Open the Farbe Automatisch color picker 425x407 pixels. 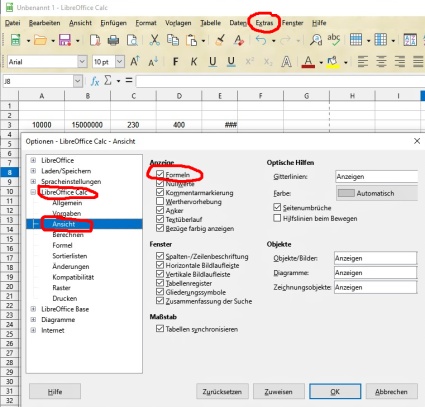[x=377, y=193]
